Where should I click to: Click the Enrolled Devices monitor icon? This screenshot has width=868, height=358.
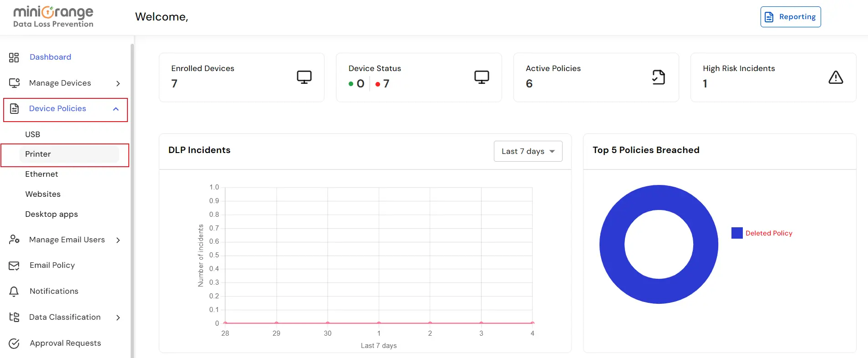(304, 77)
